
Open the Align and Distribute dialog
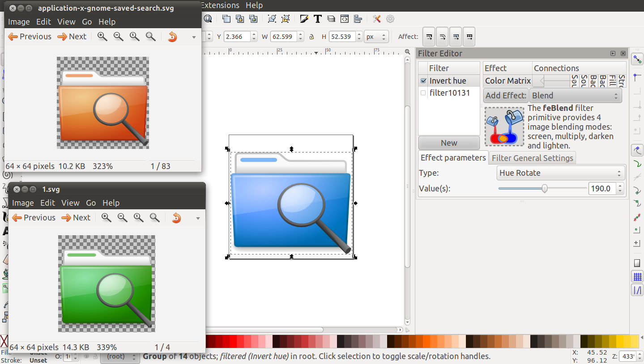[x=358, y=19]
